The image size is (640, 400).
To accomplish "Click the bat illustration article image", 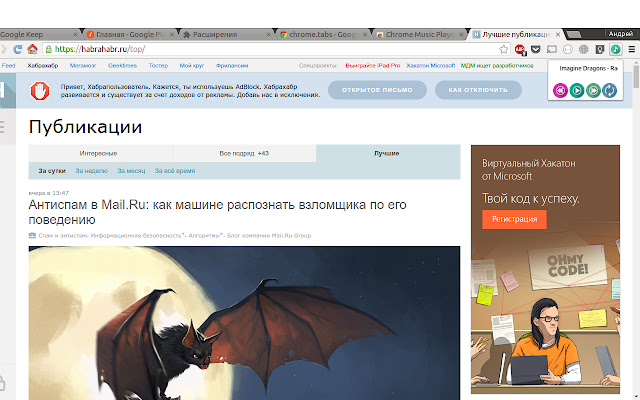I will [244, 323].
